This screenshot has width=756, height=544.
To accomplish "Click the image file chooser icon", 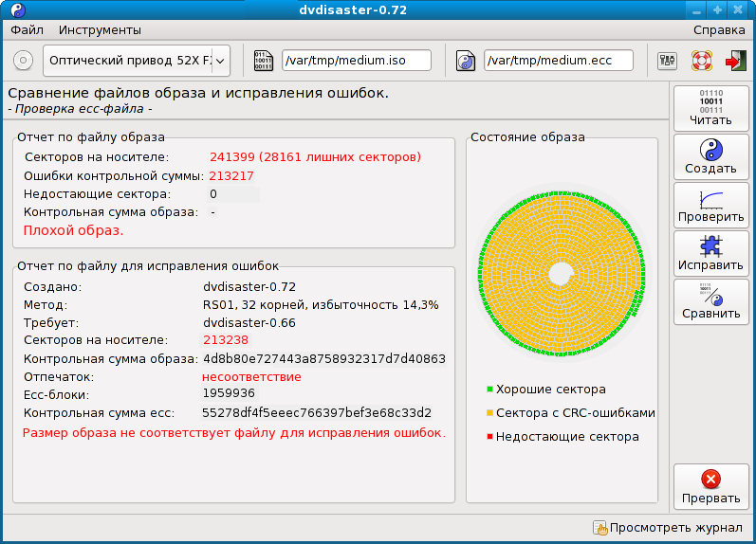I will [x=264, y=61].
